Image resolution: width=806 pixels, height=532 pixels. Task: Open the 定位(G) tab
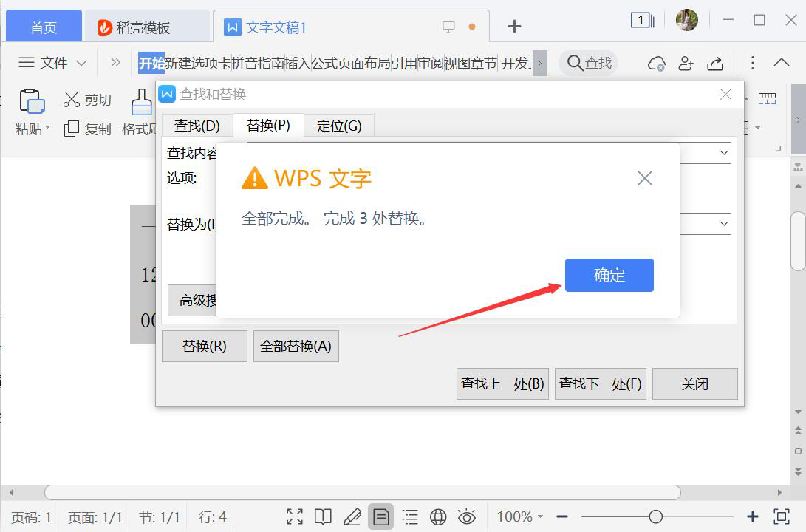[339, 126]
